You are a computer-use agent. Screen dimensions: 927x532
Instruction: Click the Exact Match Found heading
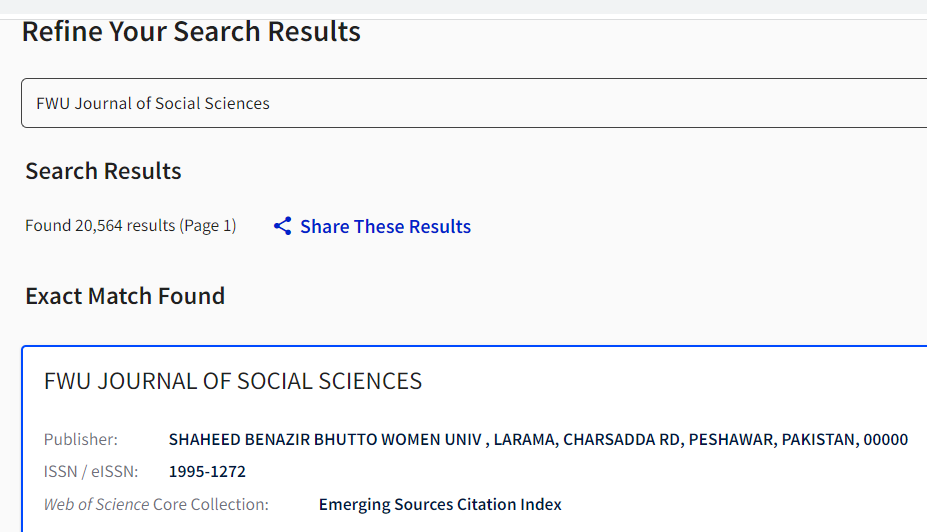click(x=125, y=296)
